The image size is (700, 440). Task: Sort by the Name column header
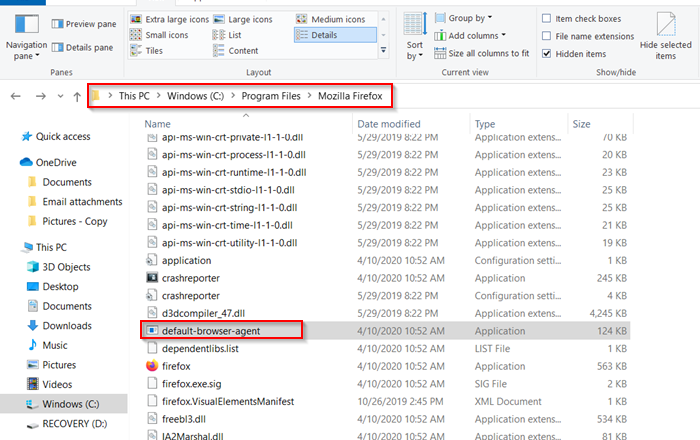(x=158, y=124)
